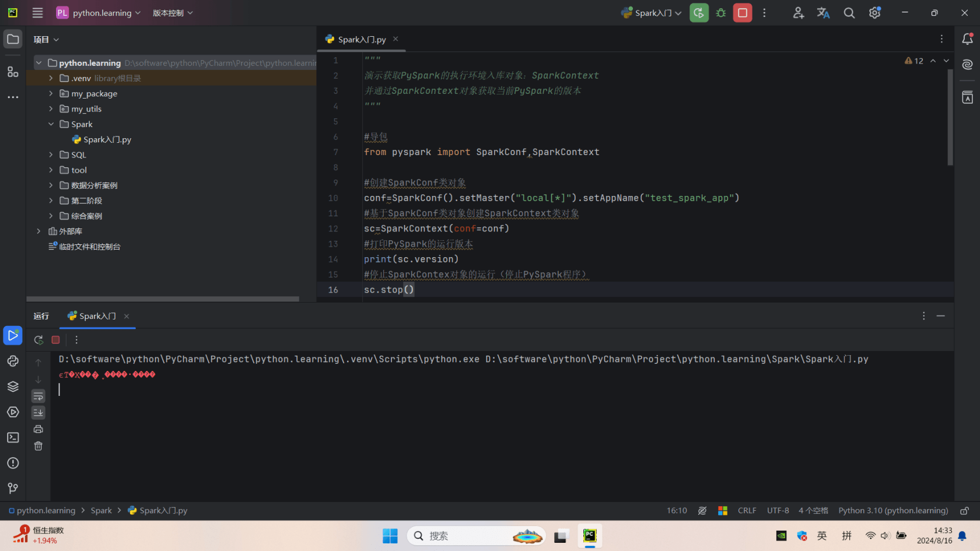The image size is (980, 551).
Task: Expand the 外部库 node
Action: coord(38,231)
